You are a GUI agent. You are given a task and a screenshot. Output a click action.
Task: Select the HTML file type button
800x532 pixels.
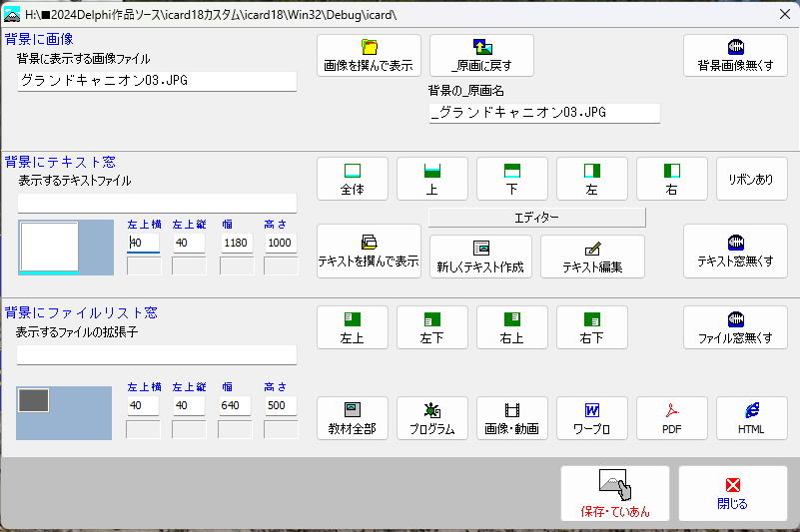(x=751, y=418)
